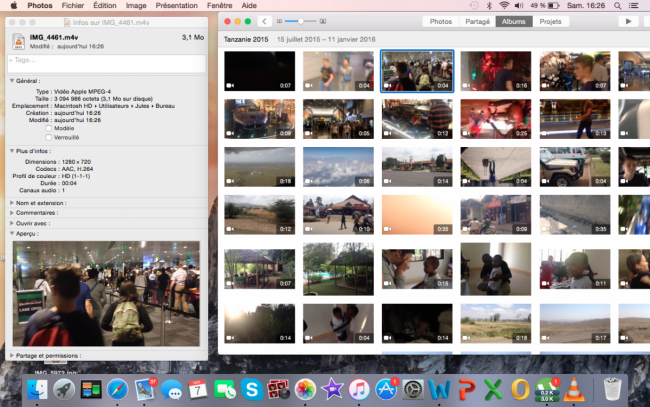Image resolution: width=650 pixels, height=407 pixels.
Task: Open the Présentation menu
Action: tap(177, 5)
